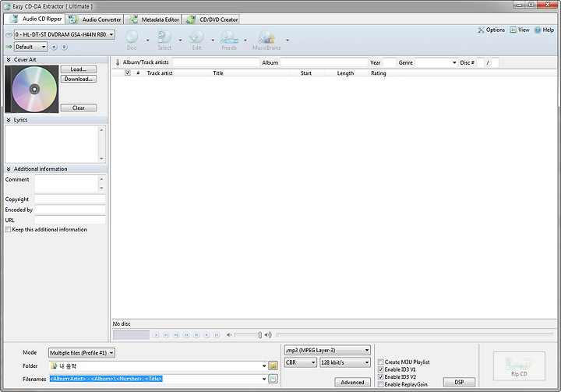
Task: Collapse the Lyrics section
Action: pos(9,120)
